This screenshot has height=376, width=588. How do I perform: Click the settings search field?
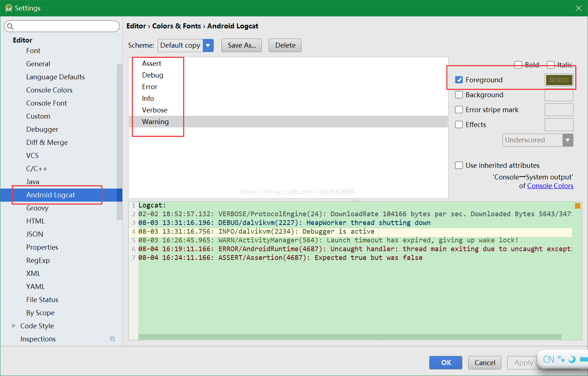62,26
